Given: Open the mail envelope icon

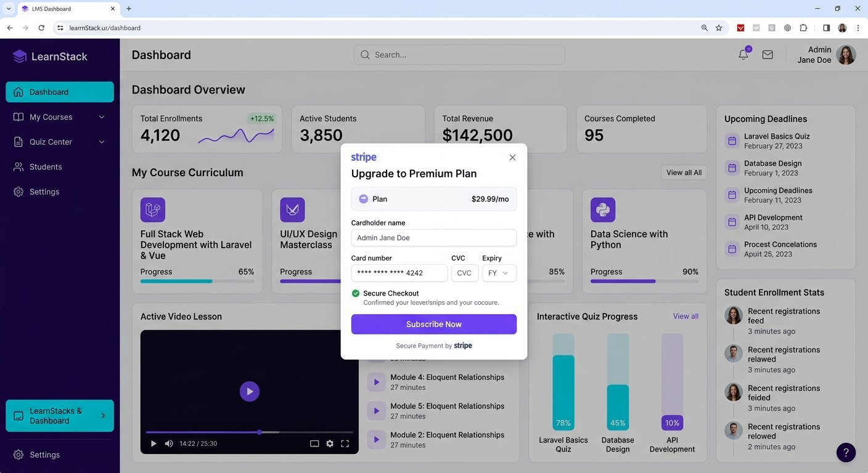Looking at the screenshot, I should (768, 55).
